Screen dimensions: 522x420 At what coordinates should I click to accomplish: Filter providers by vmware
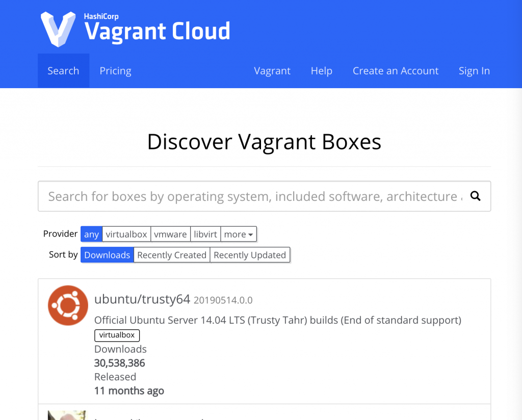tap(170, 234)
